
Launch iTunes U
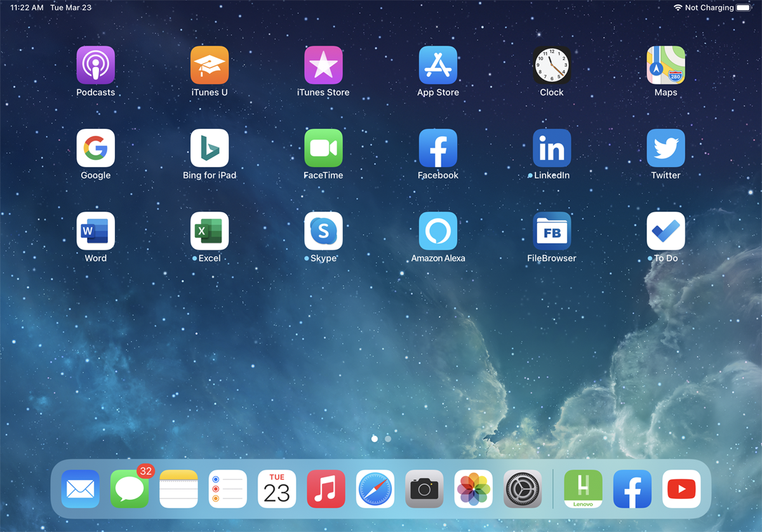[x=210, y=65]
